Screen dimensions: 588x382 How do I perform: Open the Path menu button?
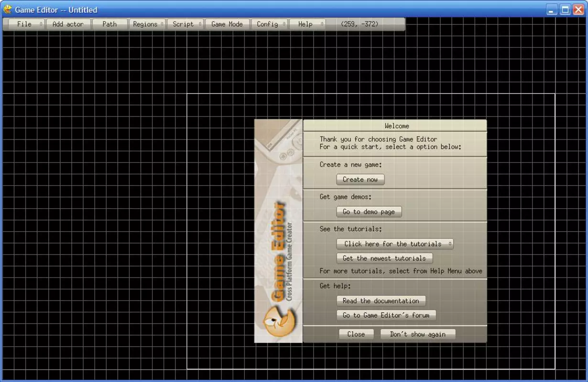pyautogui.click(x=109, y=24)
